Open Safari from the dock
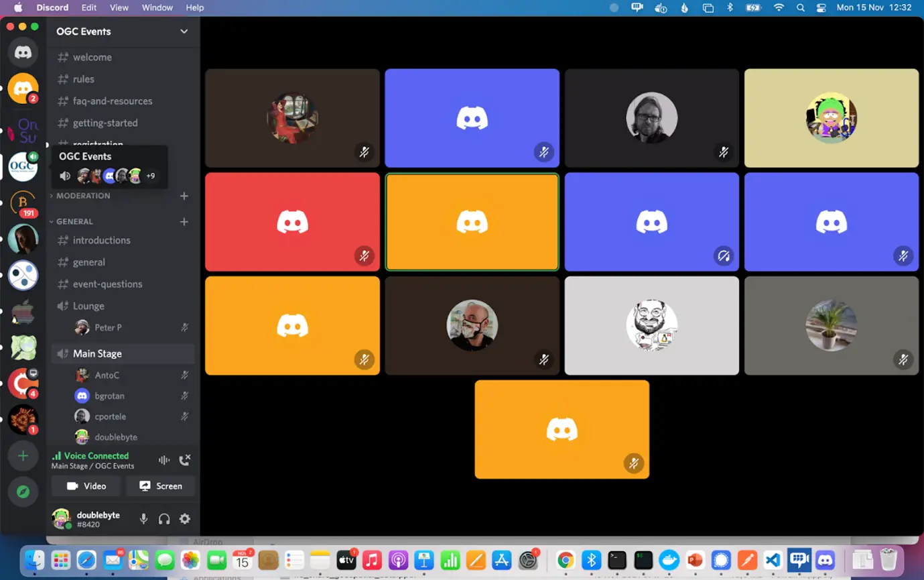 click(86, 560)
